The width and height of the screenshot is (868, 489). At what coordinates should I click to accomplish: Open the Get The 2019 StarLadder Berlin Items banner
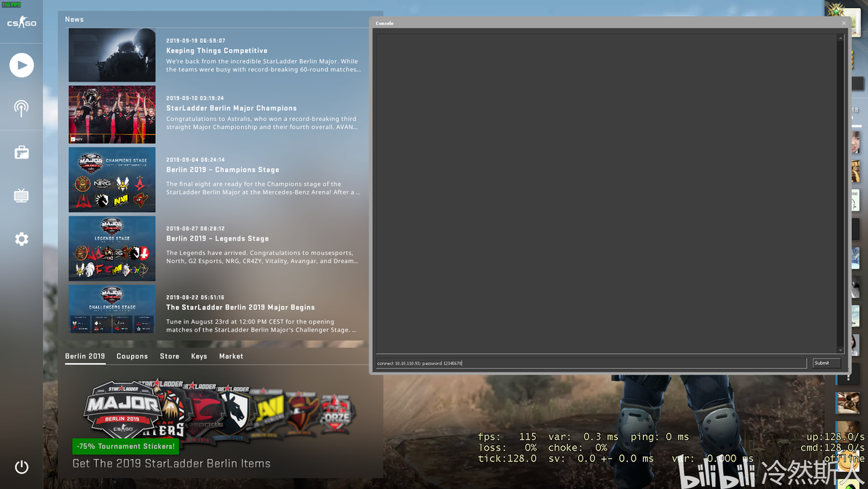[172, 463]
